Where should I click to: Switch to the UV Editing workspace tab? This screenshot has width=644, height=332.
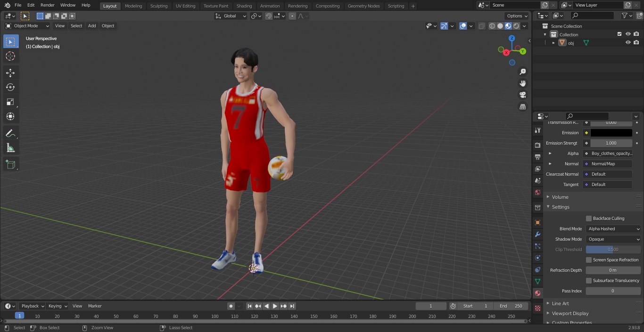(185, 6)
